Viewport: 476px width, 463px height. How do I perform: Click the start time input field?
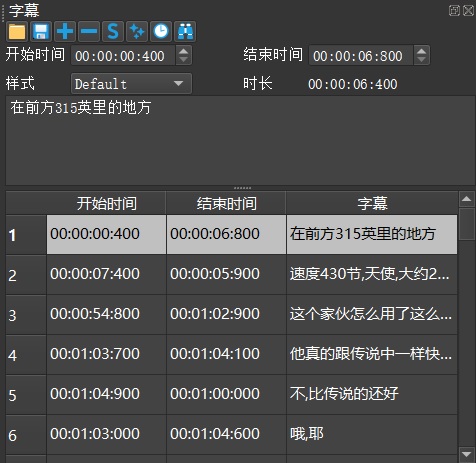click(123, 56)
